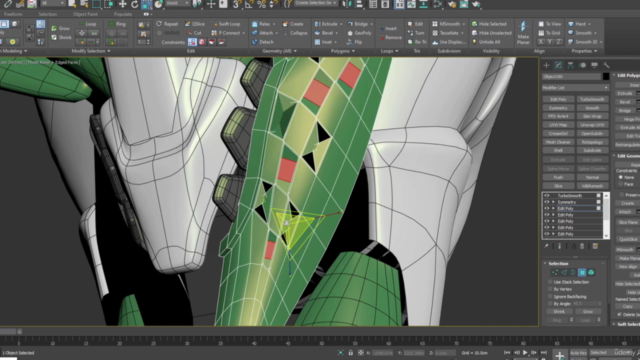Open the Modifier List dropdown
Viewport: 640px width, 360px height.
click(575, 88)
